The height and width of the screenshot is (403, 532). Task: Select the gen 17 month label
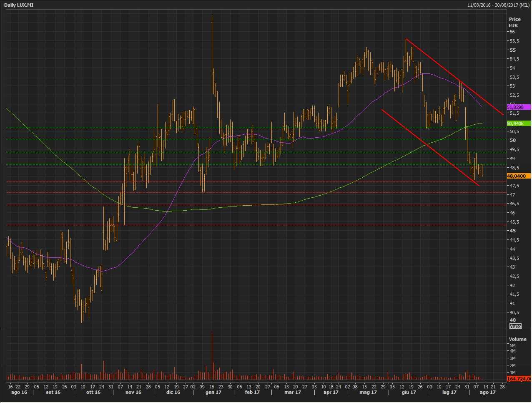(213, 392)
